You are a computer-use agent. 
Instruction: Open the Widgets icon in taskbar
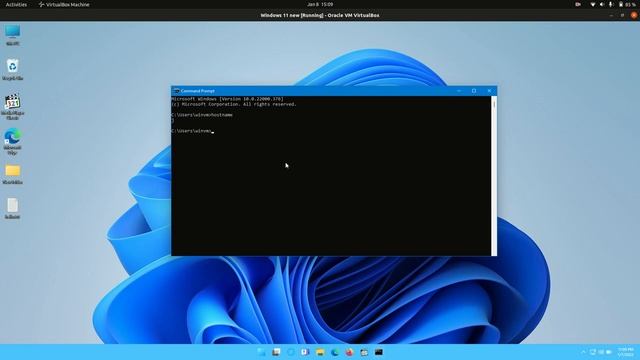click(291, 352)
